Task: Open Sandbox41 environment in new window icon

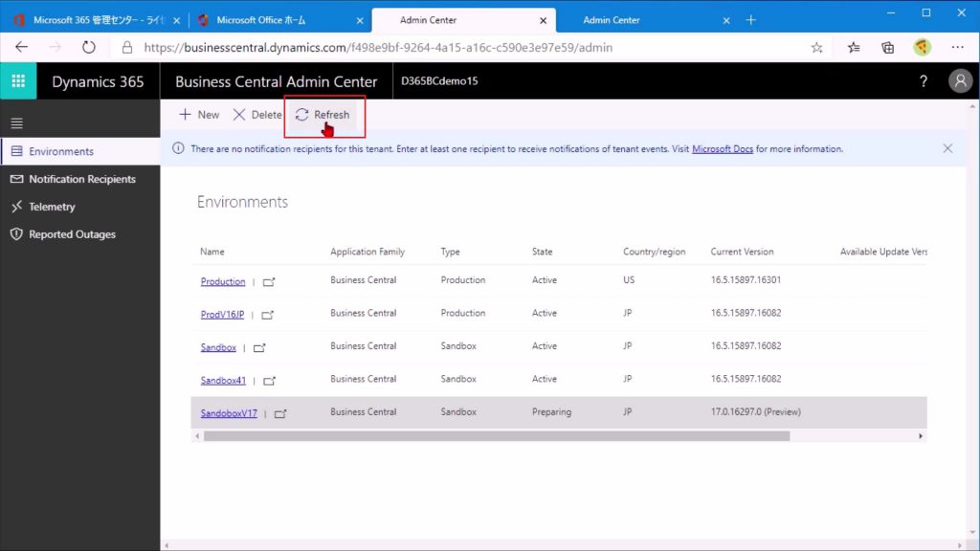Action: 269,381
